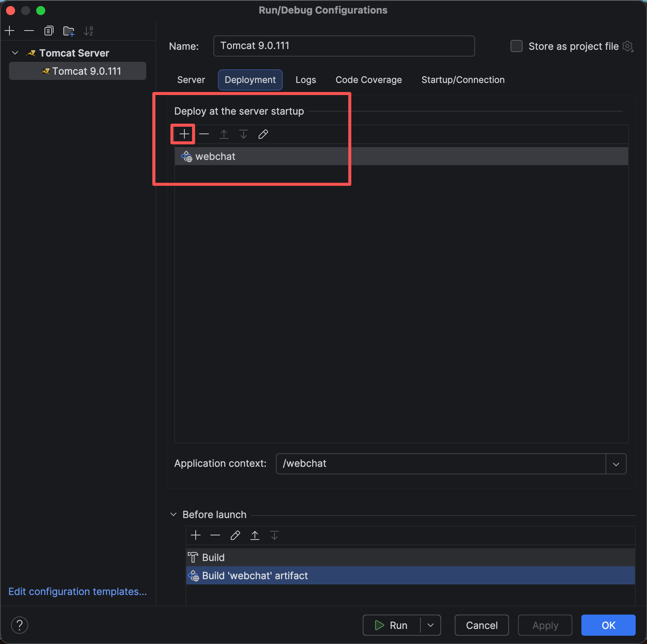This screenshot has height=644, width=647.
Task: Select Tomcat 9.0.111 configuration in tree
Action: pyautogui.click(x=78, y=71)
